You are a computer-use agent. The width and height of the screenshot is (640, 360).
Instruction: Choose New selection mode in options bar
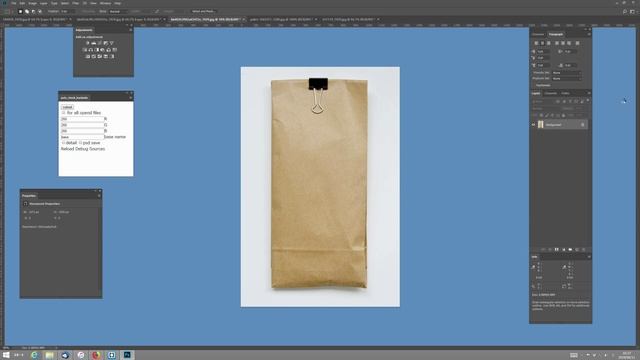20,11
